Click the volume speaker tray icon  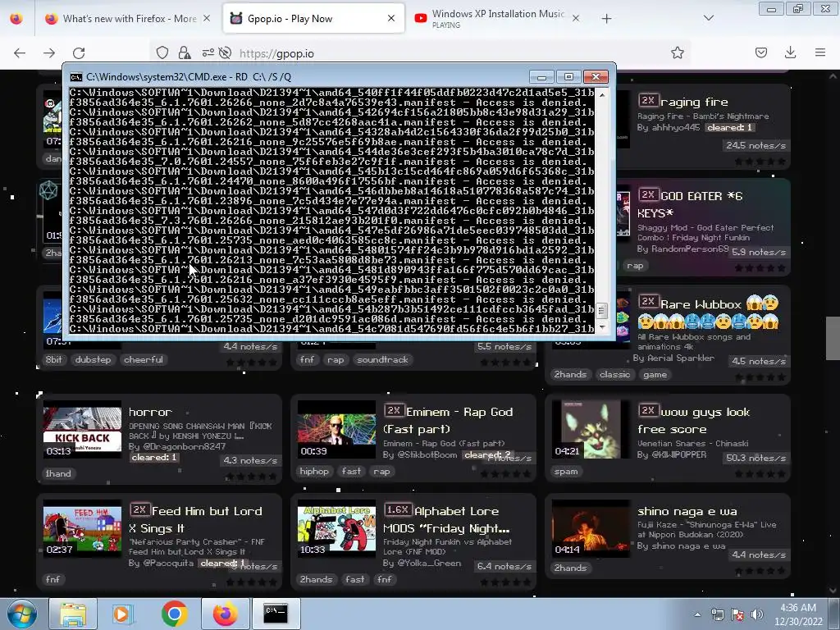pyautogui.click(x=756, y=615)
